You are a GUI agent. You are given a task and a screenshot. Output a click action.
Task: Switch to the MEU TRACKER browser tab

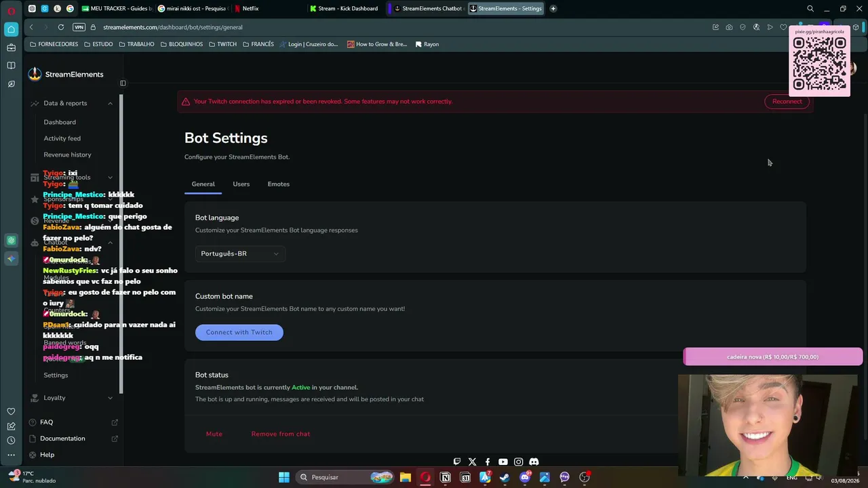(116, 9)
